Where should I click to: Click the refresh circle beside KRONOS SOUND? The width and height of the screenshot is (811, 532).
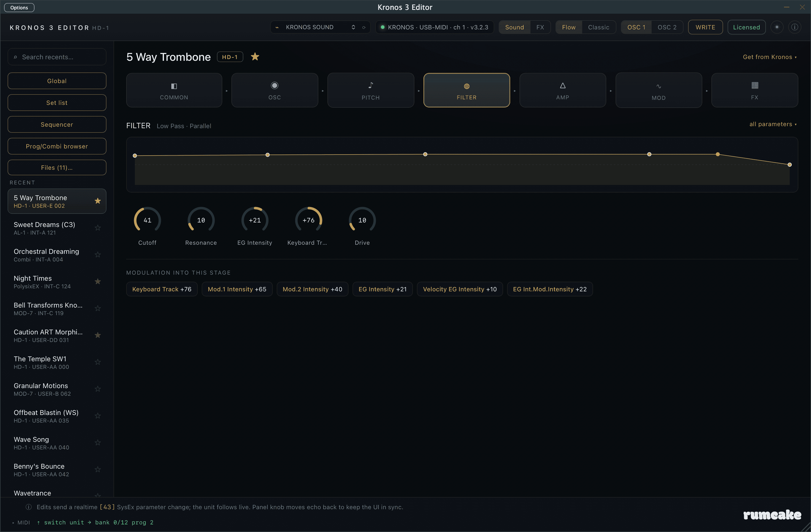(x=364, y=28)
